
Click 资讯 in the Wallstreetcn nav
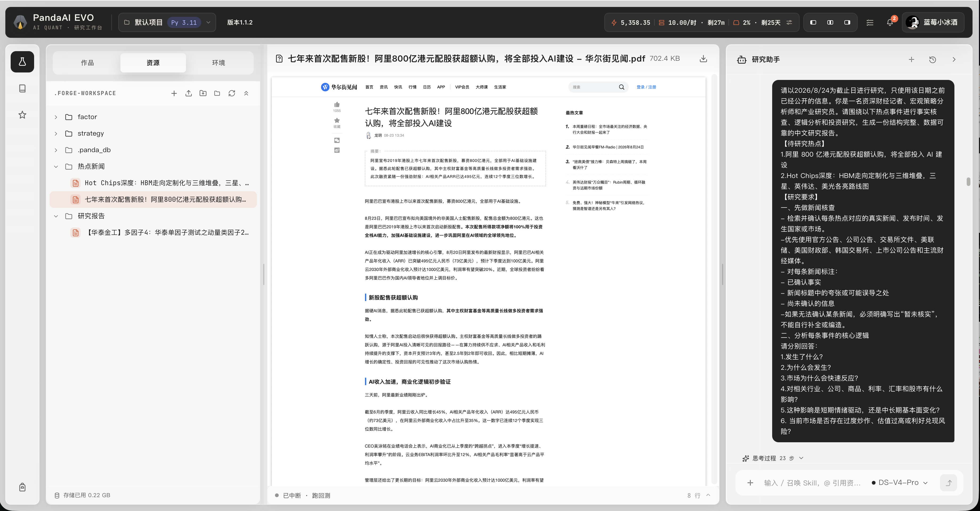point(383,87)
